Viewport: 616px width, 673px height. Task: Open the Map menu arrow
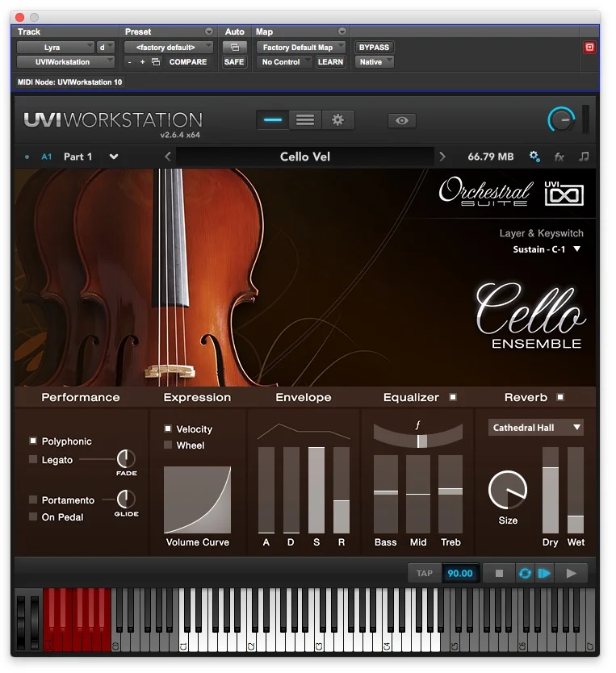[342, 31]
